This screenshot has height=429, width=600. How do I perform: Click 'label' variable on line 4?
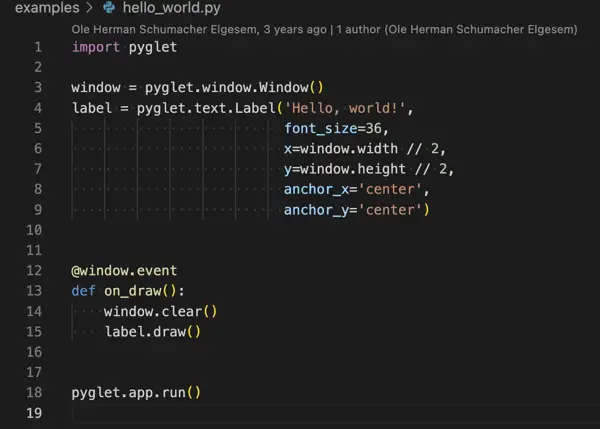(92, 108)
